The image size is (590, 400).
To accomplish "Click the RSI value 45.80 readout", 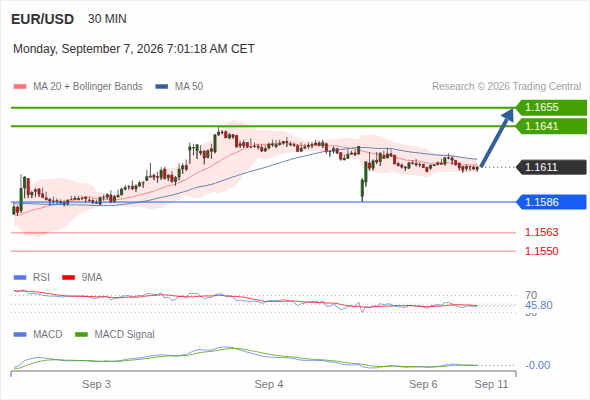I will tap(539, 305).
